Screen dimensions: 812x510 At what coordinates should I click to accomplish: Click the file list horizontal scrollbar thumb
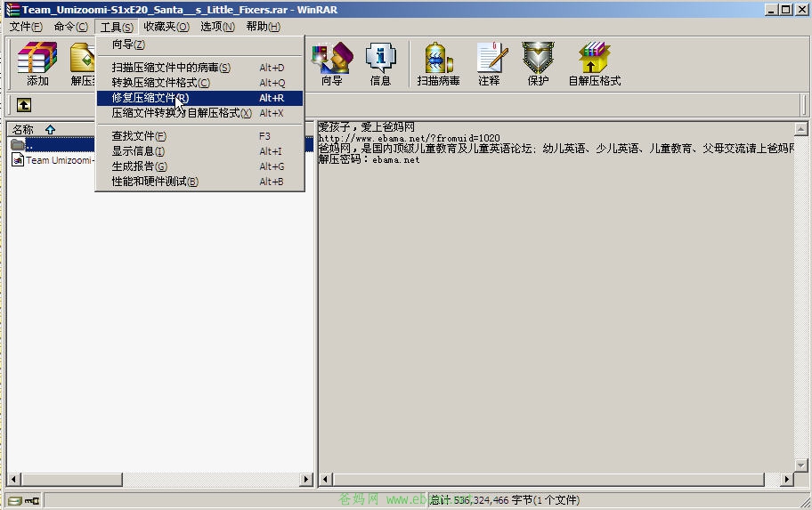click(x=72, y=480)
